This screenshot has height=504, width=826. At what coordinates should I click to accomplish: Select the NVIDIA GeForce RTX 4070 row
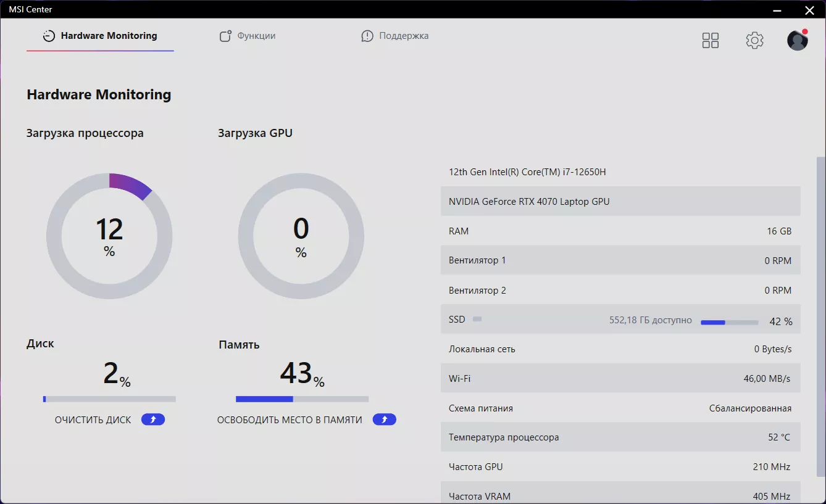pos(620,201)
